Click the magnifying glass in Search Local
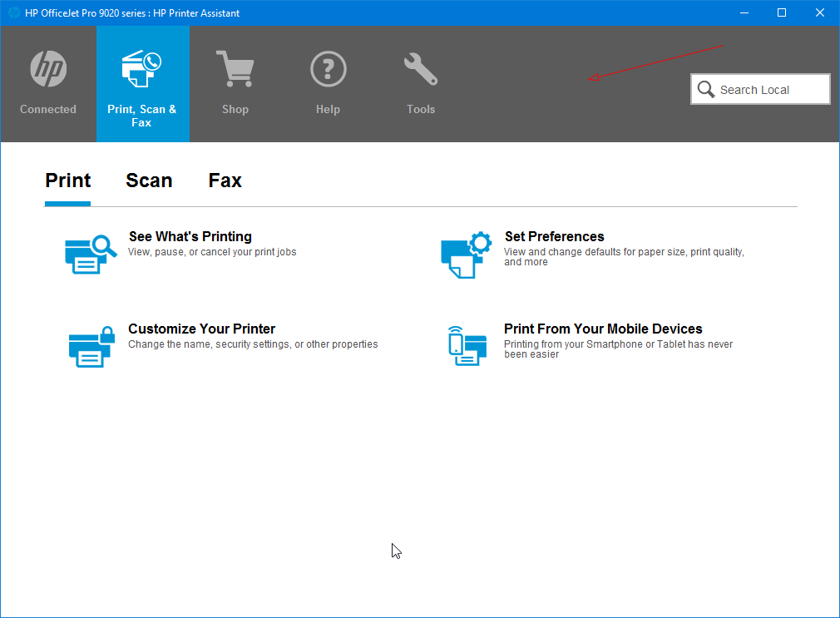Viewport: 840px width, 618px height. point(706,89)
